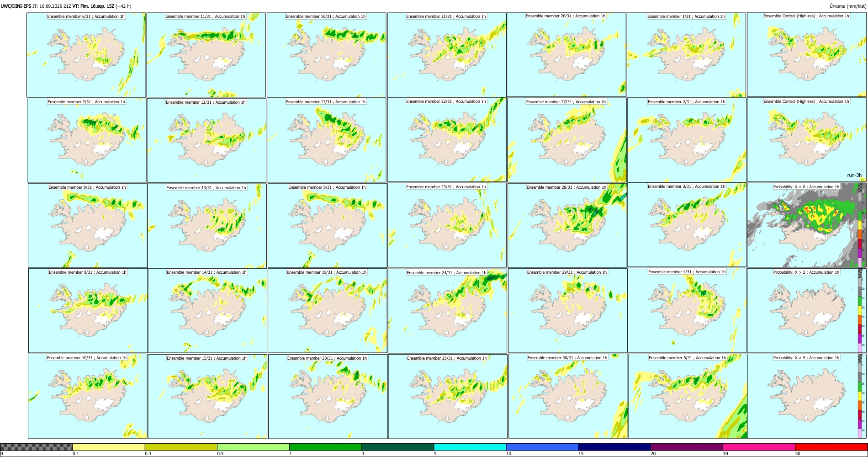Click the pink 30–50 legend swatch
The image size is (868, 457).
tap(759, 447)
